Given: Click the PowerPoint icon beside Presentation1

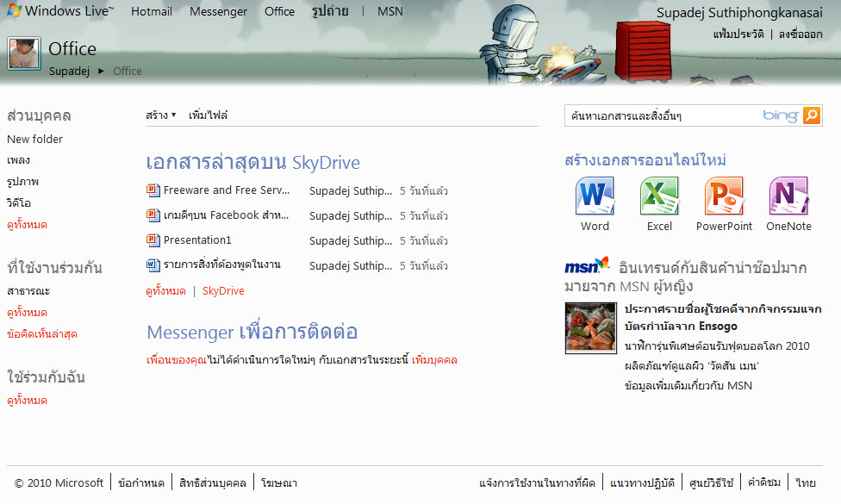Looking at the screenshot, I should coord(153,240).
